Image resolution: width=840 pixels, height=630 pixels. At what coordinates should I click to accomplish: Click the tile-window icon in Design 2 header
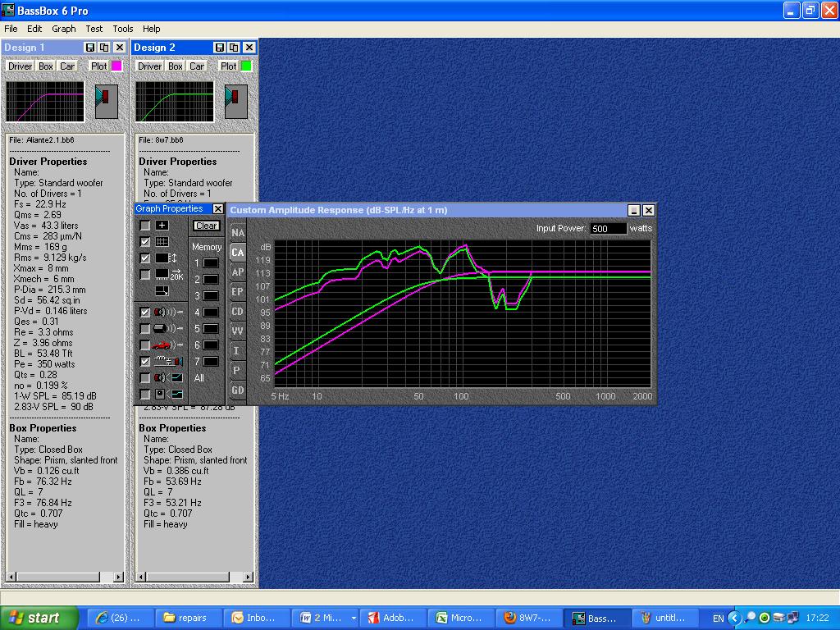point(234,47)
